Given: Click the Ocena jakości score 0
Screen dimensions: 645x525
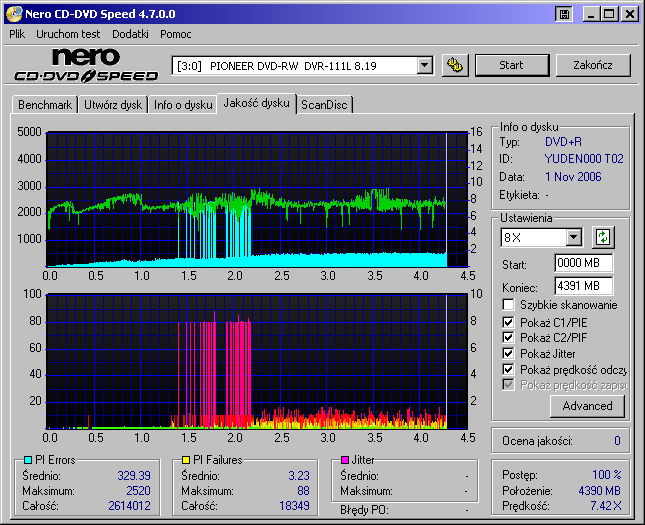Looking at the screenshot, I should (617, 441).
